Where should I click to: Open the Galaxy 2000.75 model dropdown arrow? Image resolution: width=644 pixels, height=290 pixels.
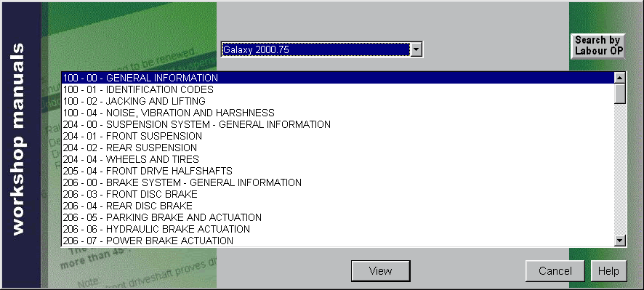(416, 50)
